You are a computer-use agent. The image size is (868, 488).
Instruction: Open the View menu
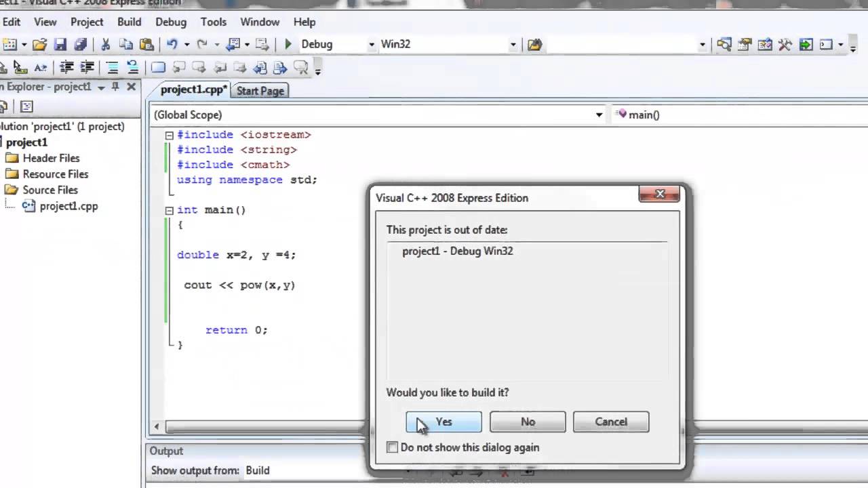click(45, 22)
